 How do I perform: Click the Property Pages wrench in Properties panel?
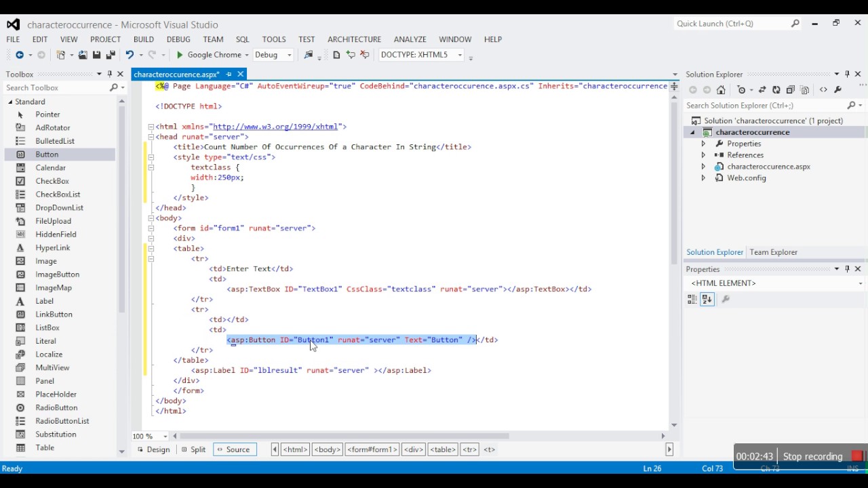[726, 299]
